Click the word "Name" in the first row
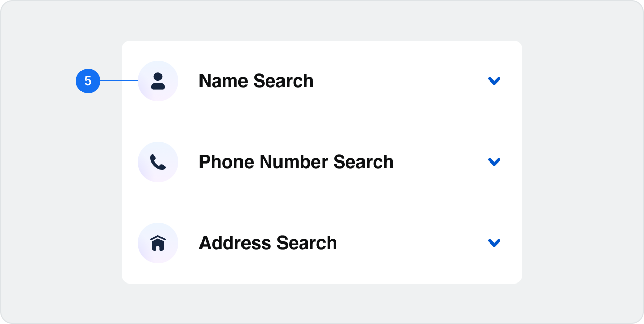 (x=223, y=81)
